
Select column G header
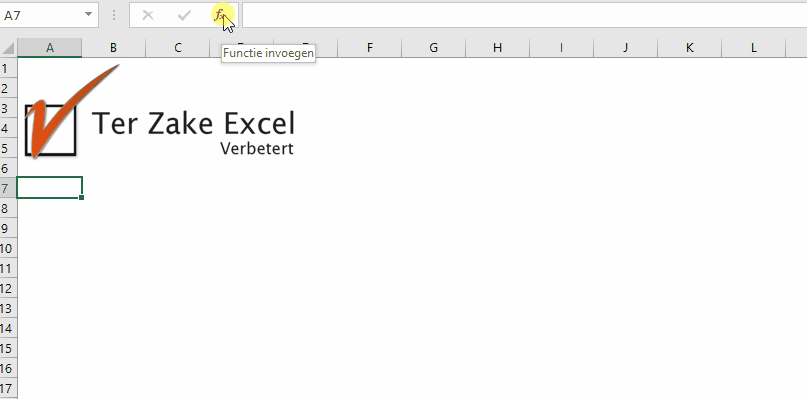click(x=433, y=48)
